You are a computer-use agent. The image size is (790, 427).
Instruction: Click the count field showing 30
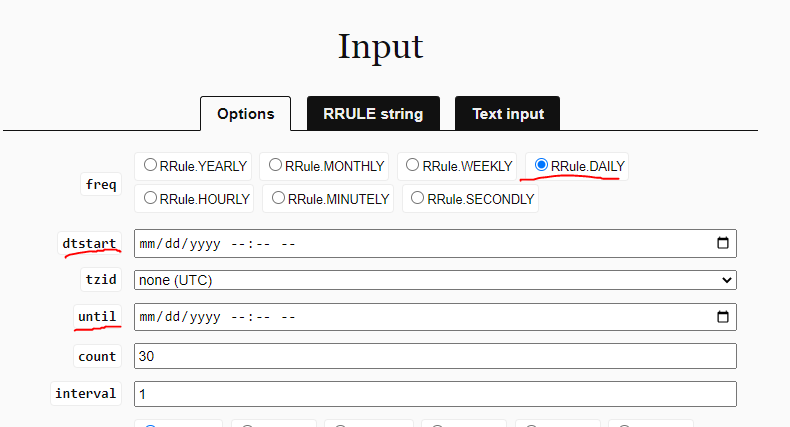click(x=435, y=356)
